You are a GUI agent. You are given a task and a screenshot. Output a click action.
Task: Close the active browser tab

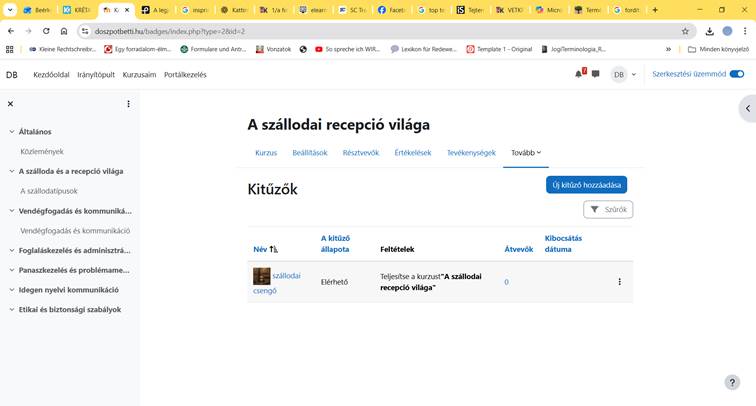click(x=127, y=10)
